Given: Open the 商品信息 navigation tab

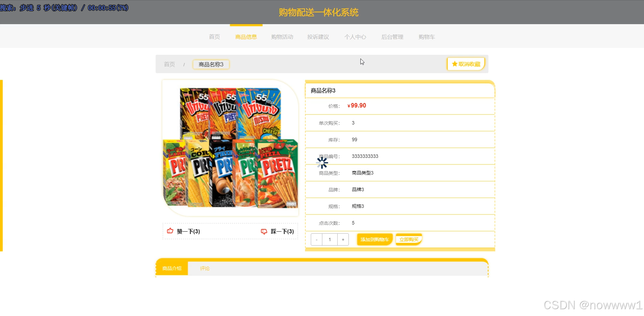Looking at the screenshot, I should point(246,37).
